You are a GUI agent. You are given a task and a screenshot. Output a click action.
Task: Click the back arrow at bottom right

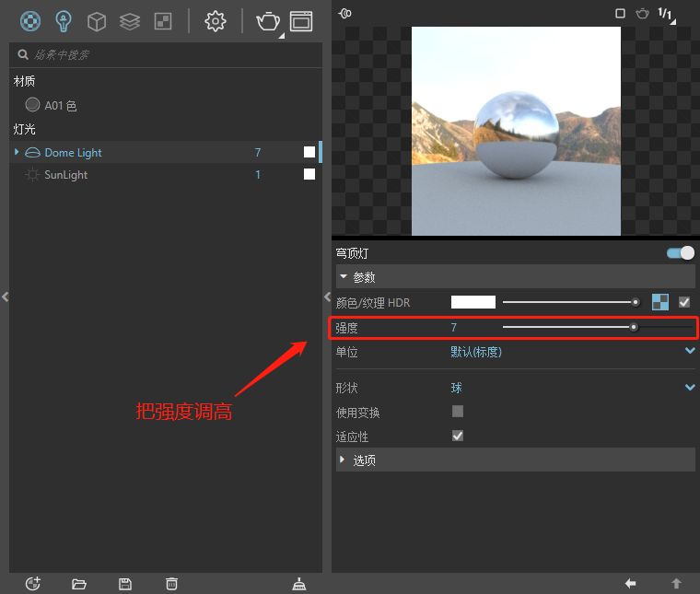click(x=630, y=583)
